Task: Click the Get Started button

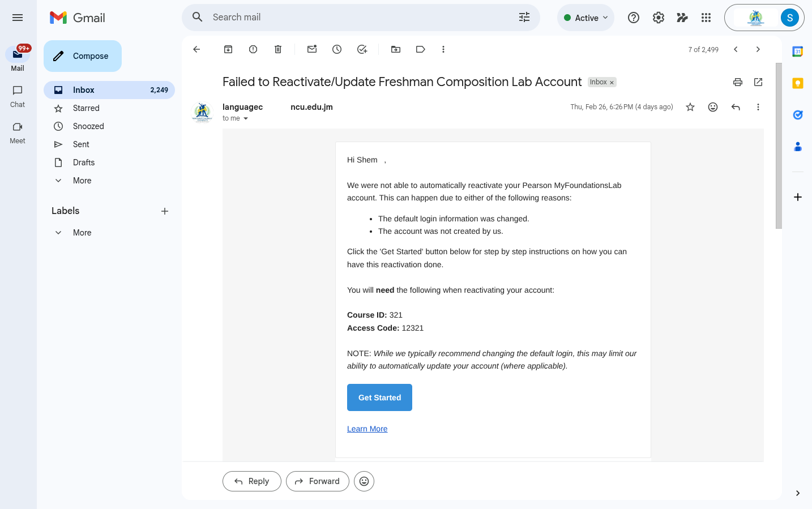Action: [379, 397]
